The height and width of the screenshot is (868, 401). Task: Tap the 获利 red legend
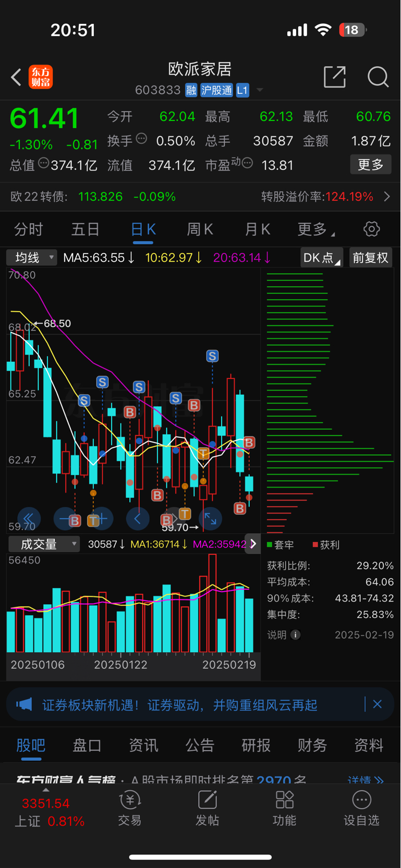326,545
